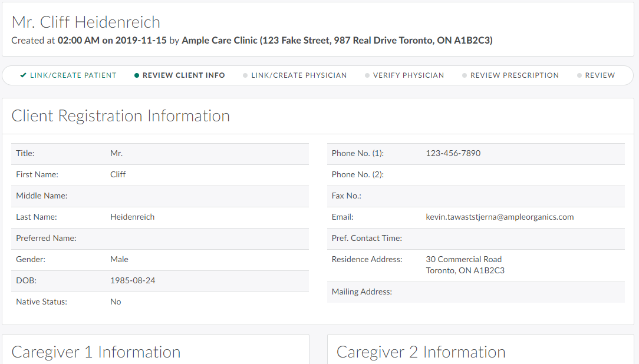
Task: Click the phone number 123-456-7890
Action: 453,153
